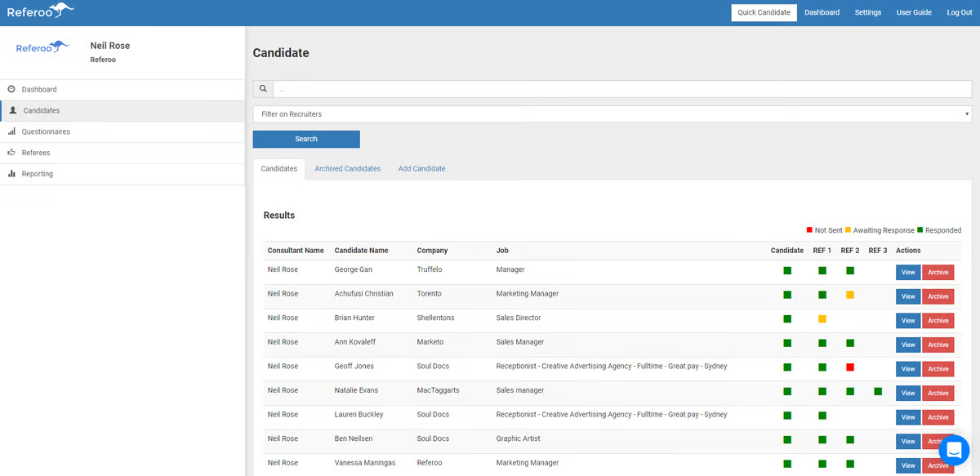Click the Job column header
980x476 pixels.
click(x=502, y=251)
